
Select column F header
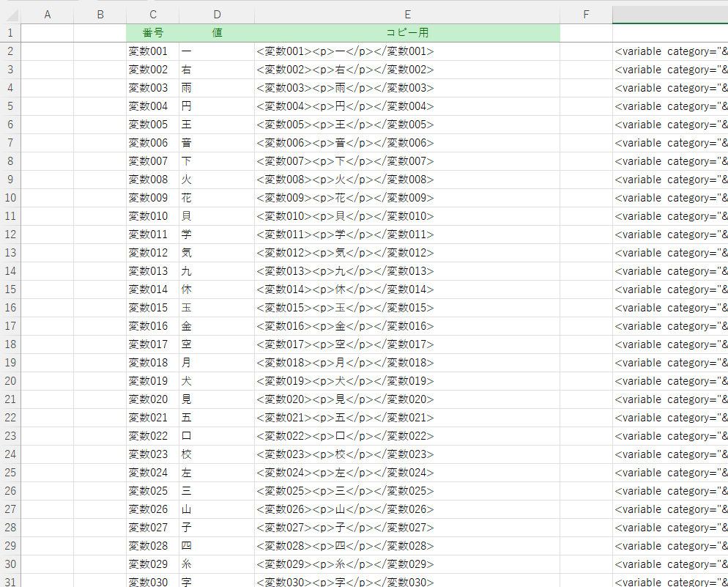[x=586, y=15]
